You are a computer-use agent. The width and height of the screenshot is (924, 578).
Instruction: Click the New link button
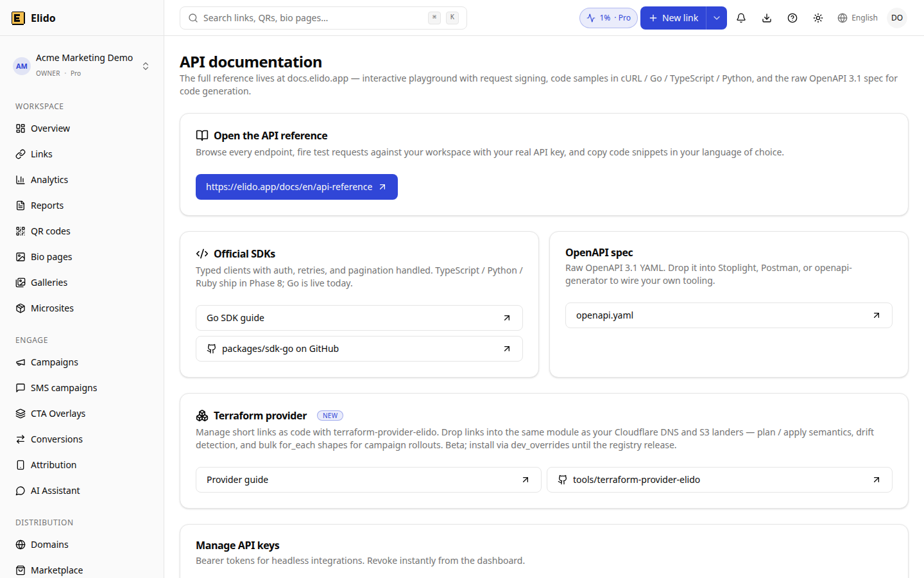(x=673, y=18)
